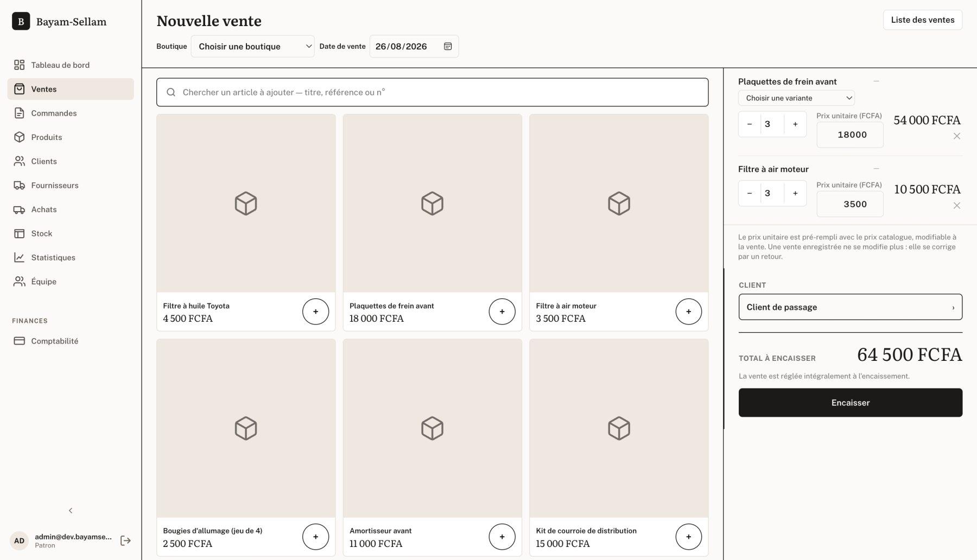977x560 pixels.
Task: Increase quantity of Filtre à air moteur
Action: coord(795,193)
